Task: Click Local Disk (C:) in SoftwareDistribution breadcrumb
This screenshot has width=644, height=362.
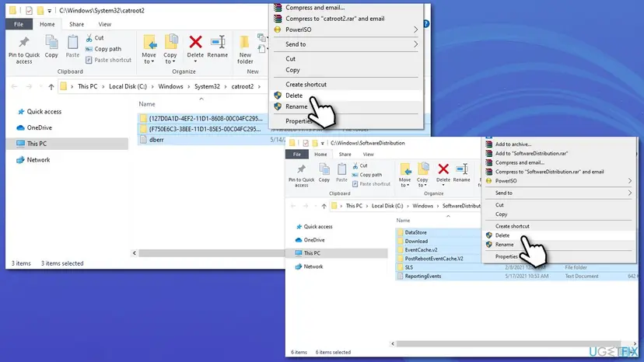Action: click(387, 206)
